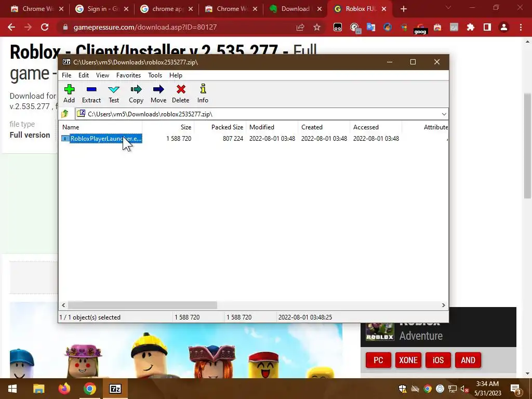Click the right scroll arrow in 7-Zip
This screenshot has width=532, height=399.
click(x=443, y=305)
